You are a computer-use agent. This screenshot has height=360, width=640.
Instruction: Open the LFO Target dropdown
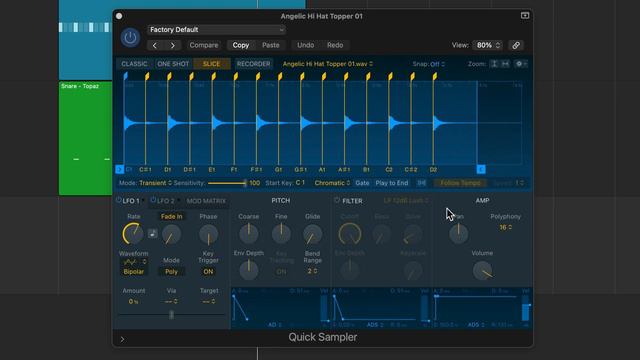point(209,301)
